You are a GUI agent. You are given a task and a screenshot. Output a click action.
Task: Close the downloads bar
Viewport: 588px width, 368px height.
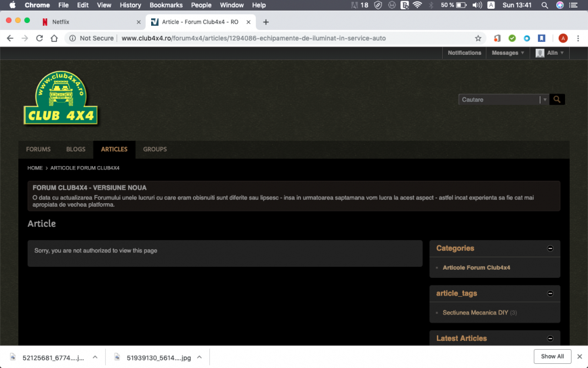click(x=579, y=356)
